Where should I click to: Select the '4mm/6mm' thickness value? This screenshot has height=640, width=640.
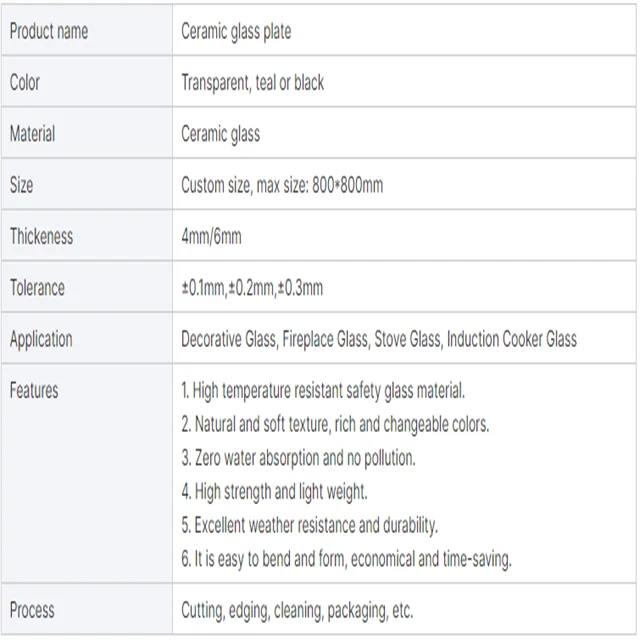pyautogui.click(x=211, y=237)
